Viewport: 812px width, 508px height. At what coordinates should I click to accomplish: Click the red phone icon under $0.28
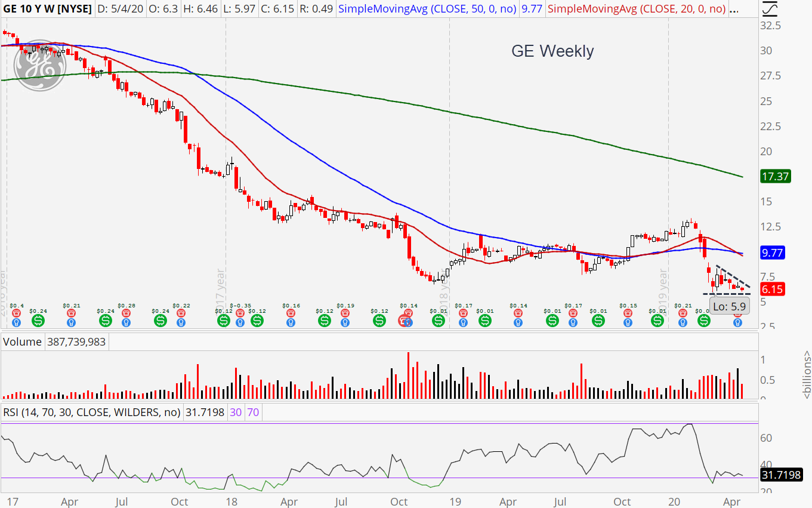[126, 313]
